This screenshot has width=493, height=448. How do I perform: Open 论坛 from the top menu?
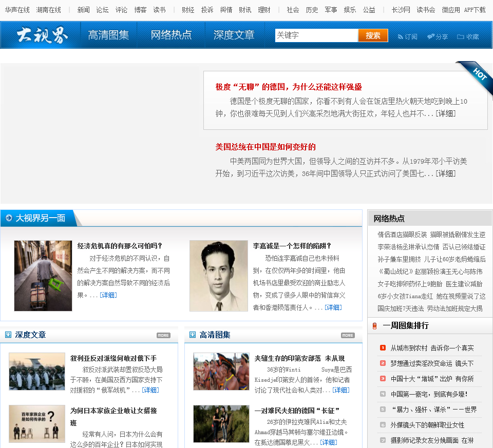pyautogui.click(x=103, y=10)
